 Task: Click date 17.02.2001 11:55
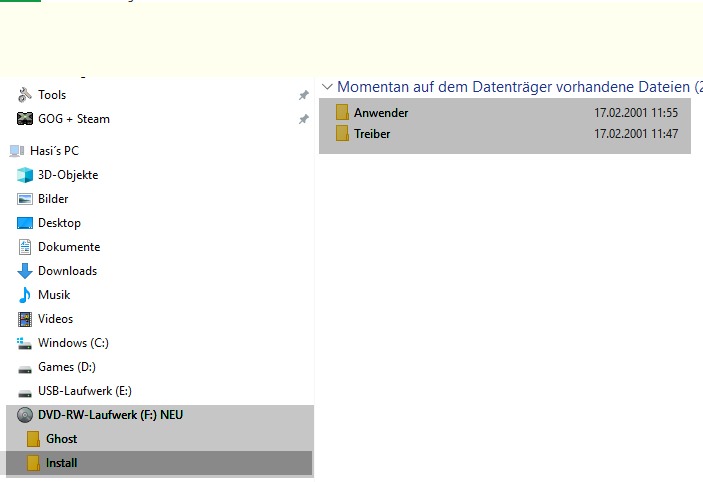(636, 113)
